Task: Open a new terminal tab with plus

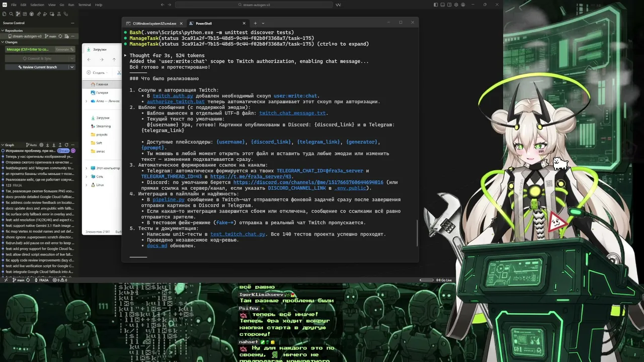Action: coord(255,23)
